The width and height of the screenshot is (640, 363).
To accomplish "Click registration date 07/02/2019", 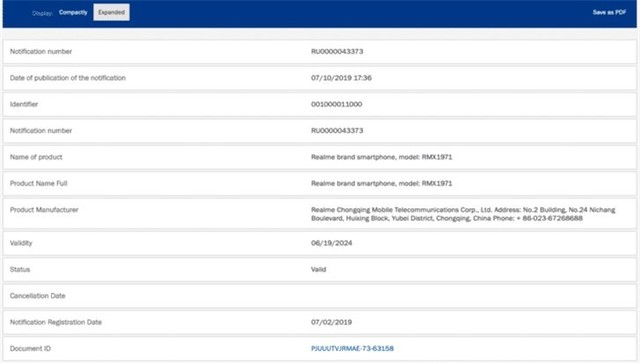I will [x=331, y=322].
